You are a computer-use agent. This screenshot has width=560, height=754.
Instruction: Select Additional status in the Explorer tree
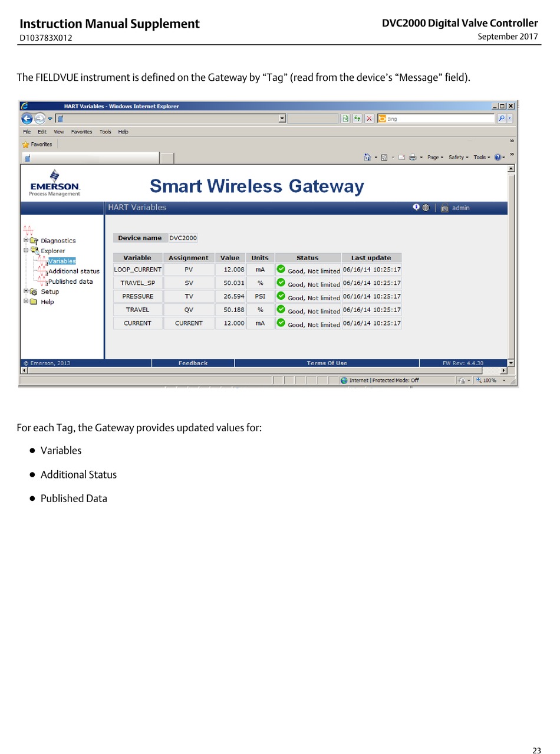pyautogui.click(x=74, y=271)
